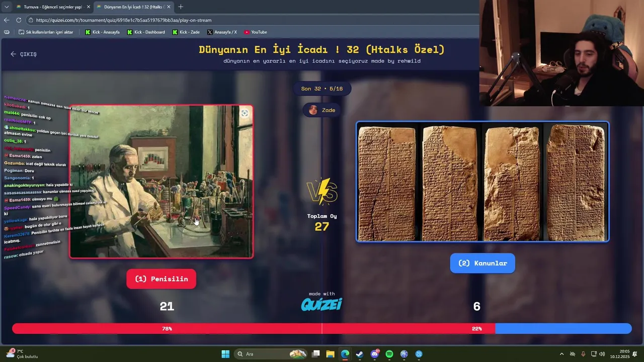Select the Dünyanın En İyi İcadı tab
Screen dimensions: 644x362
coord(133,7)
